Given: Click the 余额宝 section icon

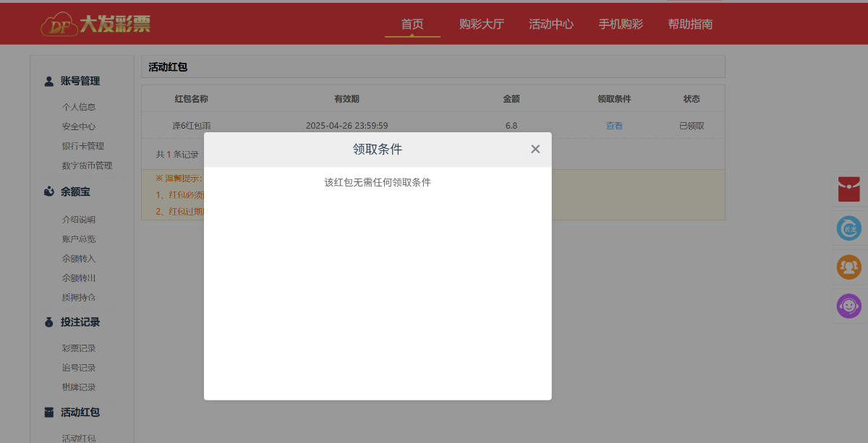Looking at the screenshot, I should click(x=49, y=192).
